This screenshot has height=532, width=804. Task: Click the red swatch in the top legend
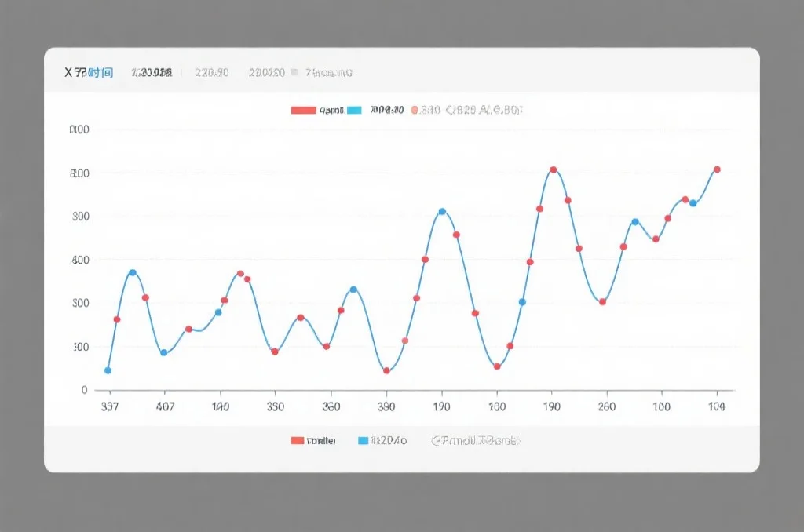coord(303,111)
